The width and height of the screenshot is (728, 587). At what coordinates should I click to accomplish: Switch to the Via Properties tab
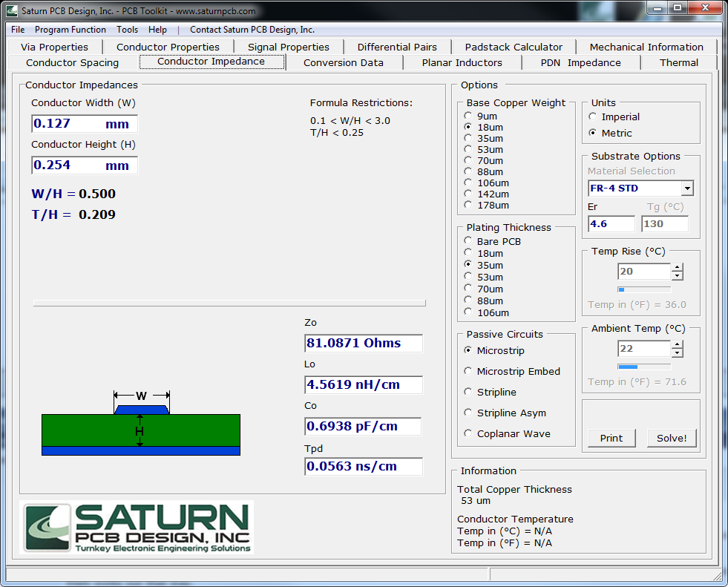(x=54, y=47)
